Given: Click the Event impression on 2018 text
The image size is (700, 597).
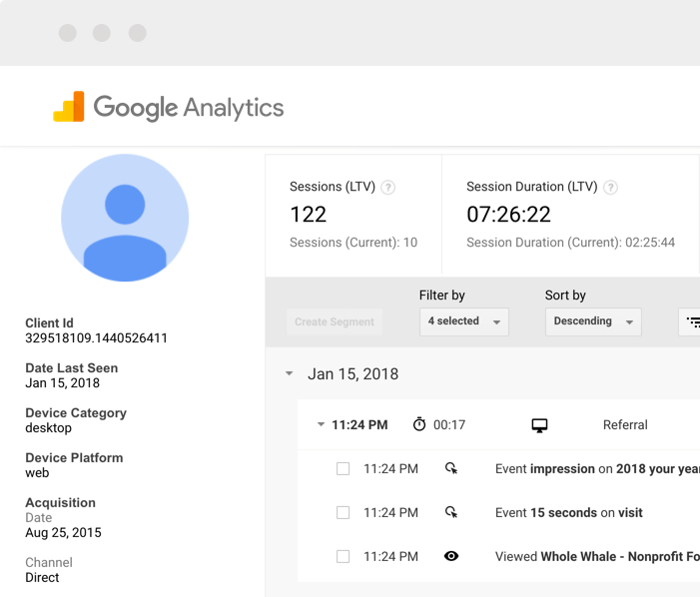Looking at the screenshot, I should [x=597, y=469].
